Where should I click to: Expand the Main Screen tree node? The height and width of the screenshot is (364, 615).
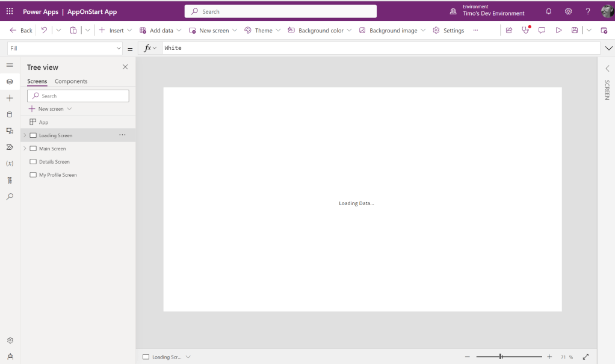point(25,149)
